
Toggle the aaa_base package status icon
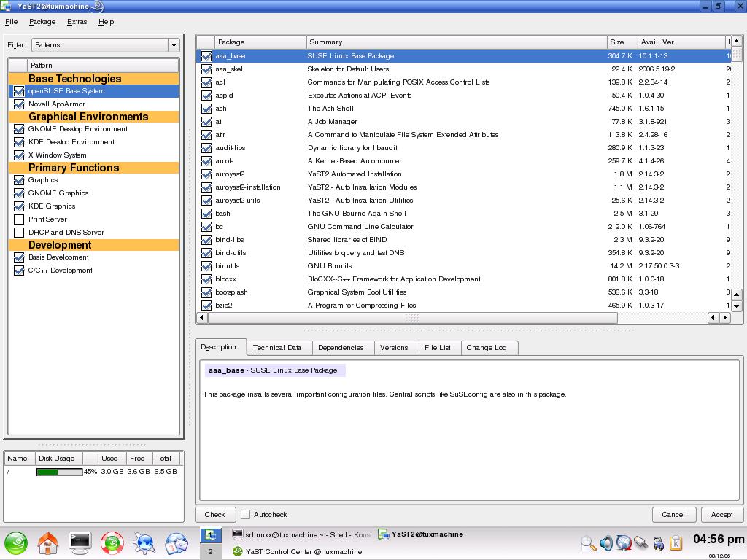(x=206, y=56)
